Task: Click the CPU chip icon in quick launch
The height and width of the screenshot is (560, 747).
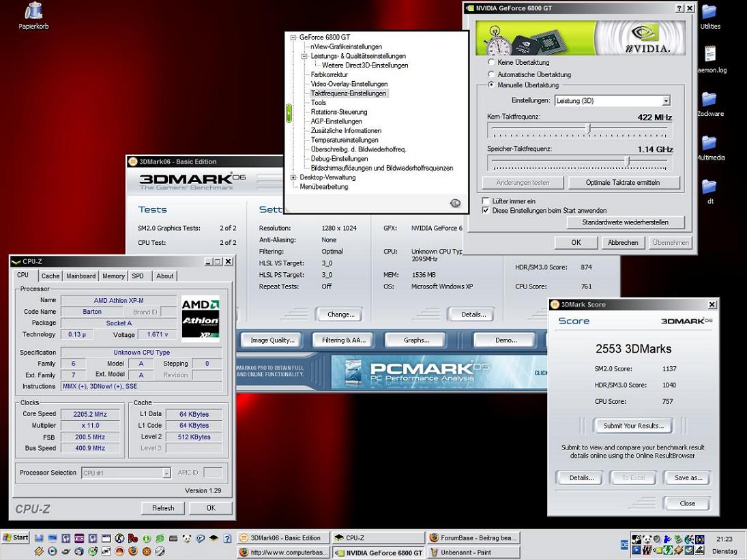Action: point(214,539)
